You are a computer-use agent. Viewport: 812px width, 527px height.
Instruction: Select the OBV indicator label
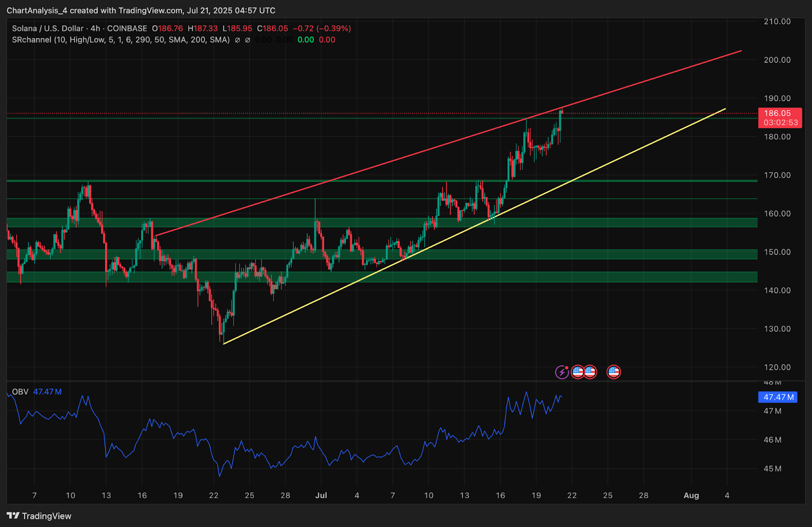pos(20,392)
